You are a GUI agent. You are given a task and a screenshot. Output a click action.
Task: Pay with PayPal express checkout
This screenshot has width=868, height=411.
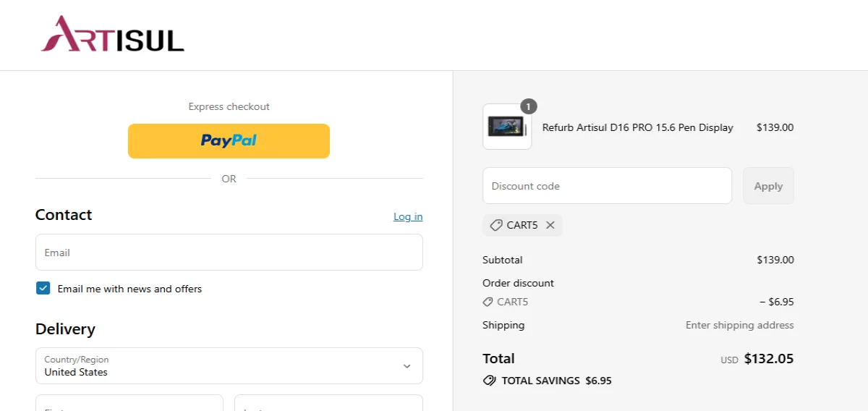229,141
